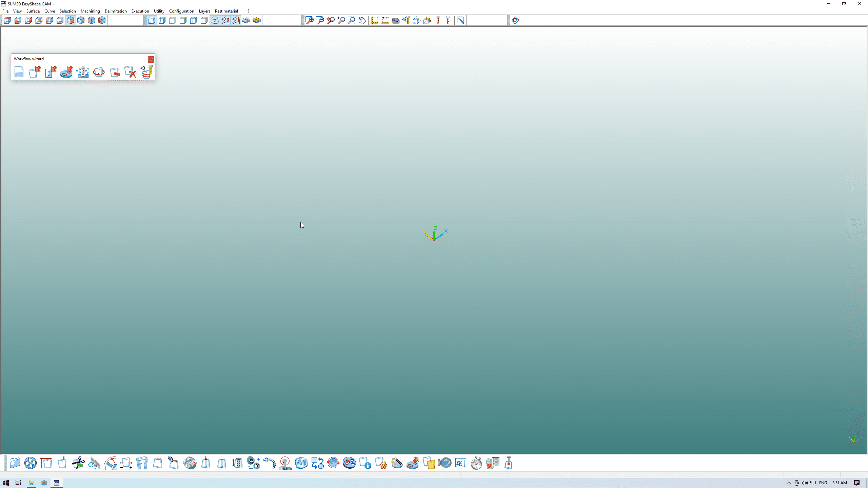Click import tooth model icon in wizard
Viewport: 868px width, 488px height.
point(35,72)
